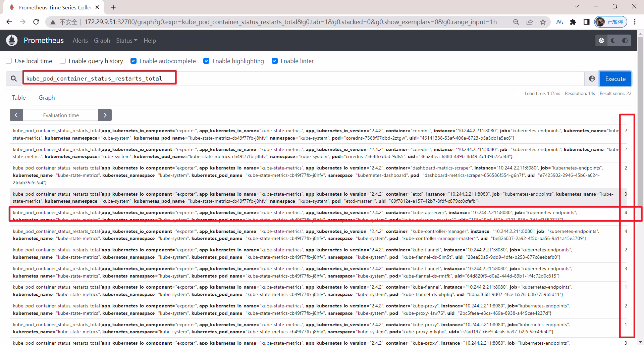Disable highlighting checkbox
This screenshot has width=644, height=345.
click(x=206, y=61)
